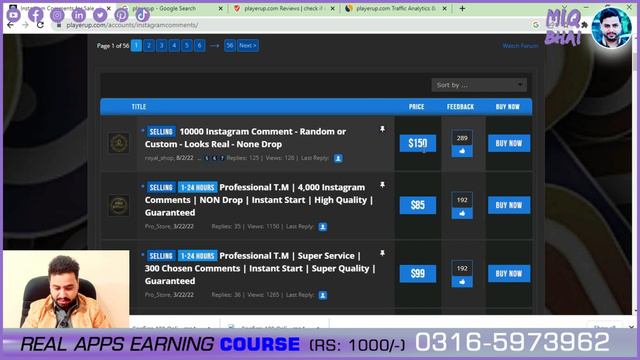The width and height of the screenshot is (640, 360).
Task: Click the PRICE column header
Action: (x=416, y=107)
